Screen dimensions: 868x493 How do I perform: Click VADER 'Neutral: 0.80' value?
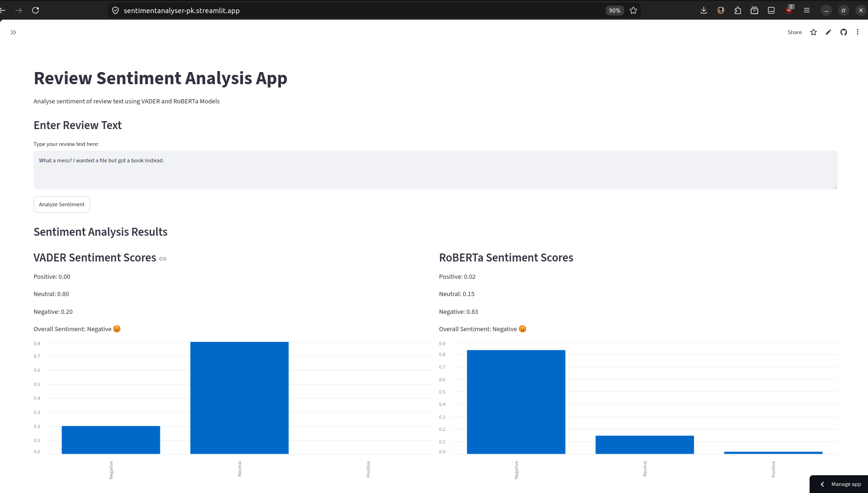point(51,294)
